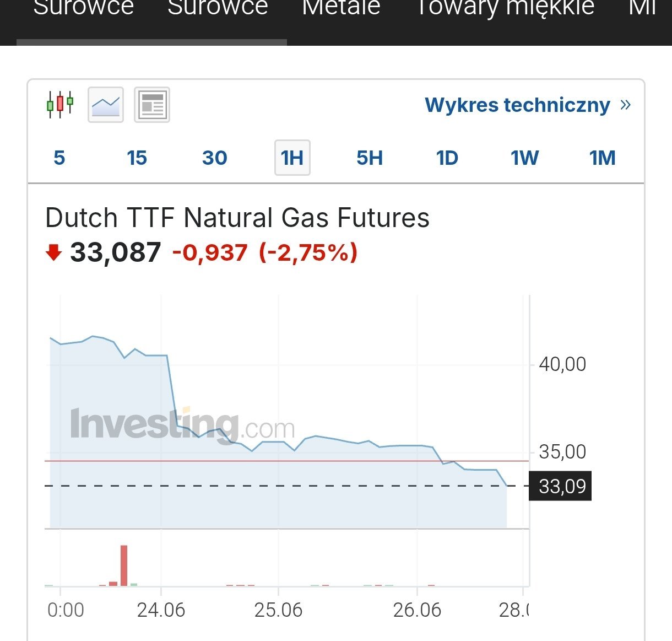Image resolution: width=672 pixels, height=641 pixels.
Task: Go to the Towary miękkie tab
Action: (x=506, y=8)
